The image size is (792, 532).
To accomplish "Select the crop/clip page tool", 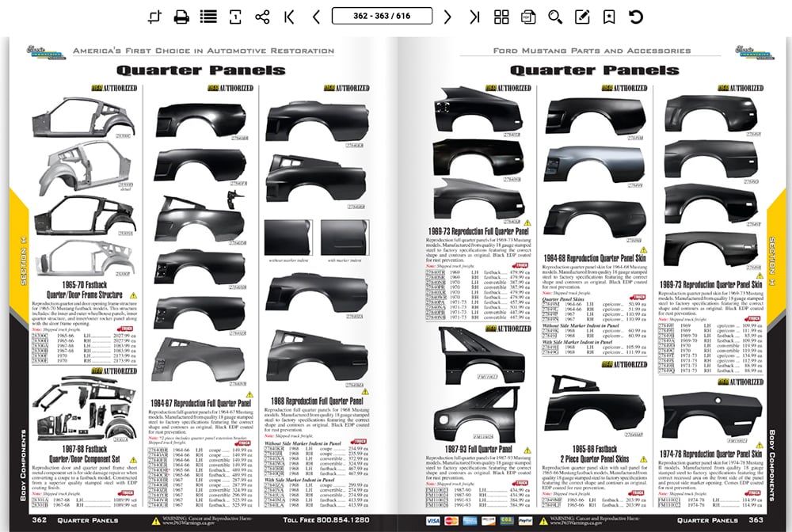I will coord(154,17).
